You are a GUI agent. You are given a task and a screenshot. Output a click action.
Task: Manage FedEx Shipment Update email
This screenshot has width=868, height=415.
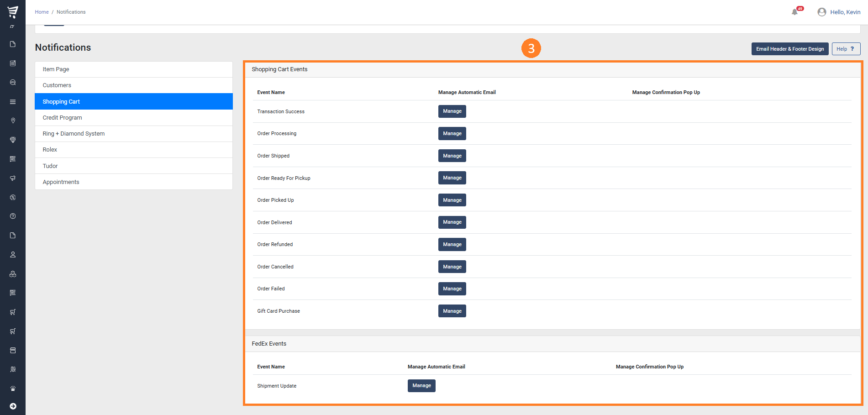pyautogui.click(x=421, y=386)
